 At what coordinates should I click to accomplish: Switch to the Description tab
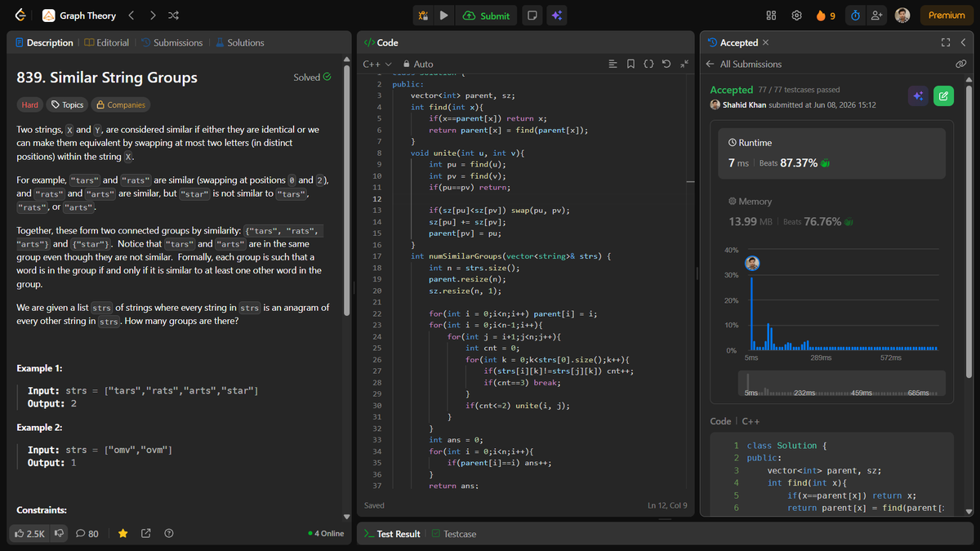(44, 42)
